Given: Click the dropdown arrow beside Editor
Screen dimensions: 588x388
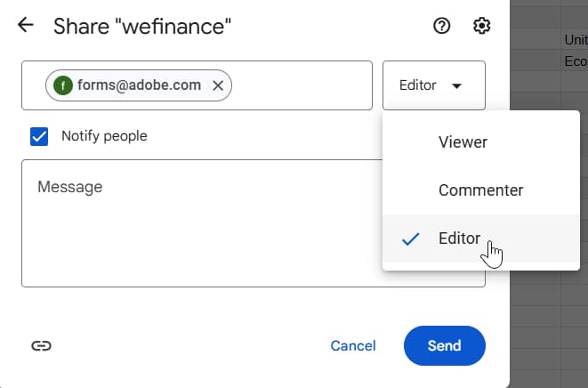Looking at the screenshot, I should click(x=457, y=86).
